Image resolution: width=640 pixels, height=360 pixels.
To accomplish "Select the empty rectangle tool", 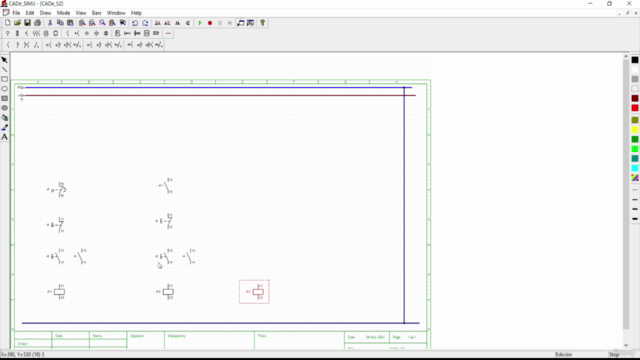I will click(x=4, y=79).
